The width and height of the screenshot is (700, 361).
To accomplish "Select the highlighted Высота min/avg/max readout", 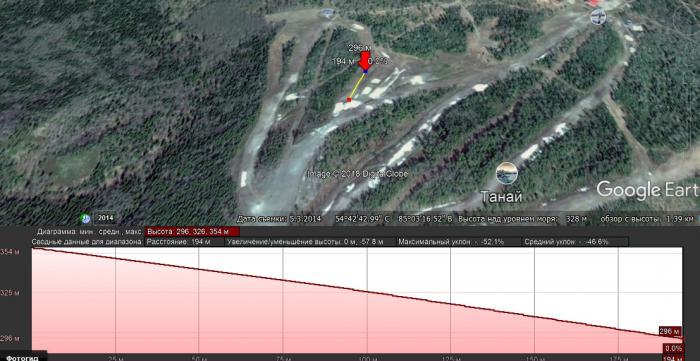I will pos(192,232).
